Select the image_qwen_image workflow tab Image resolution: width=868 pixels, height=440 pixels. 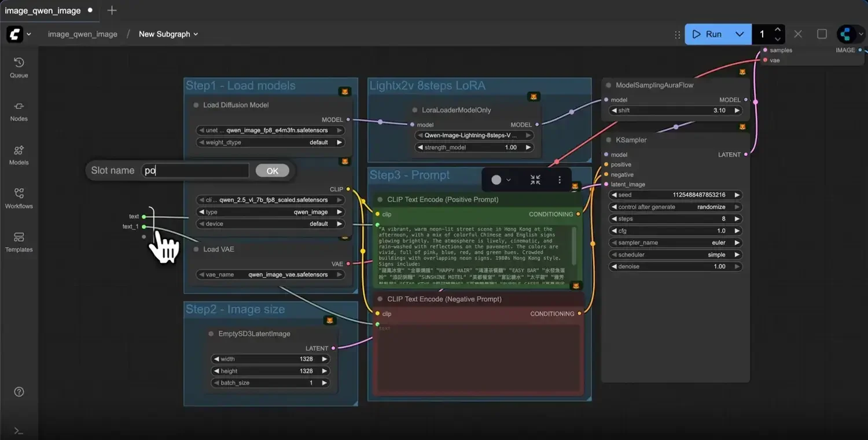43,10
